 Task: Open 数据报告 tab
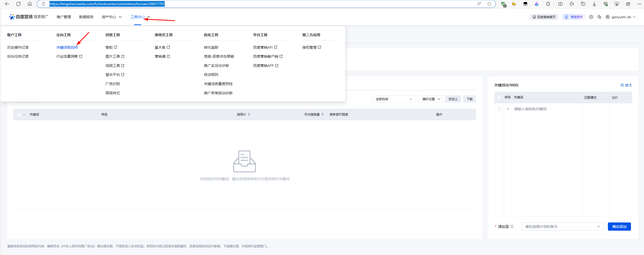pyautogui.click(x=86, y=17)
